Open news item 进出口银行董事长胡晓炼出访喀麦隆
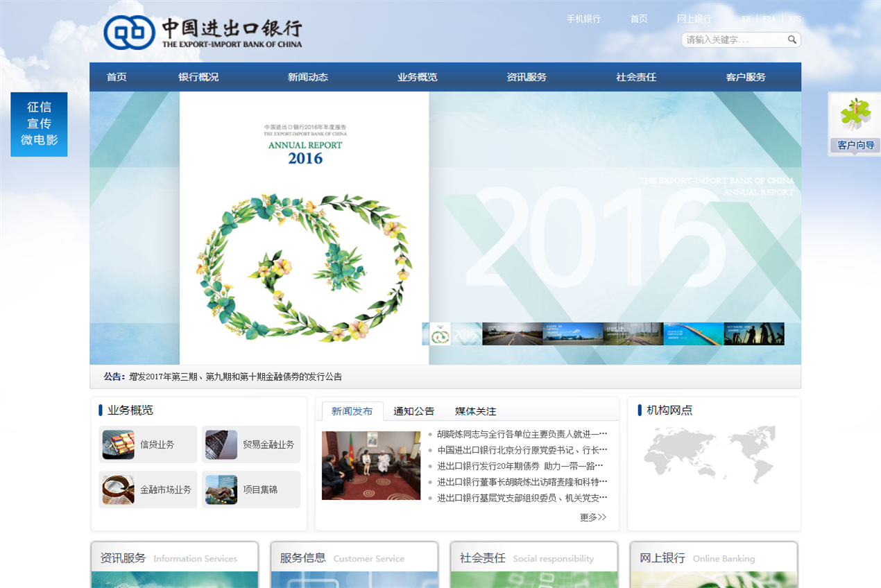This screenshot has width=881, height=588. coord(522,482)
